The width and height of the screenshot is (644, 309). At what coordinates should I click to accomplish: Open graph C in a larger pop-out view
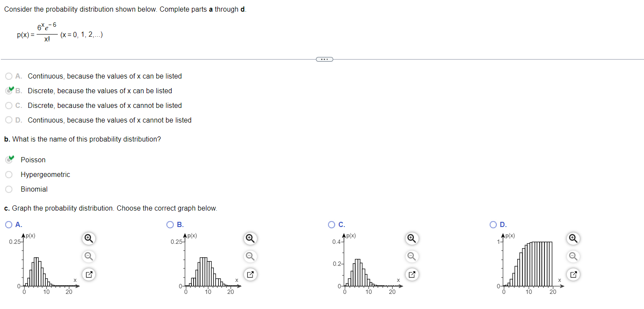tap(411, 274)
